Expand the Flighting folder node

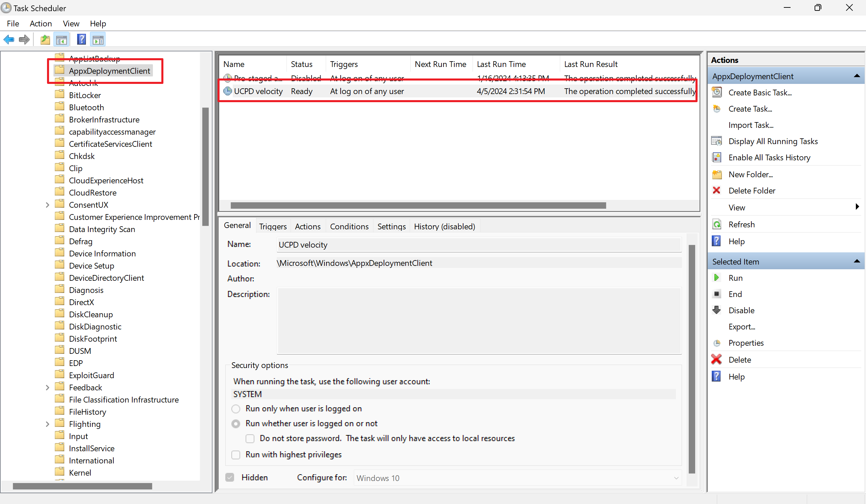(47, 424)
